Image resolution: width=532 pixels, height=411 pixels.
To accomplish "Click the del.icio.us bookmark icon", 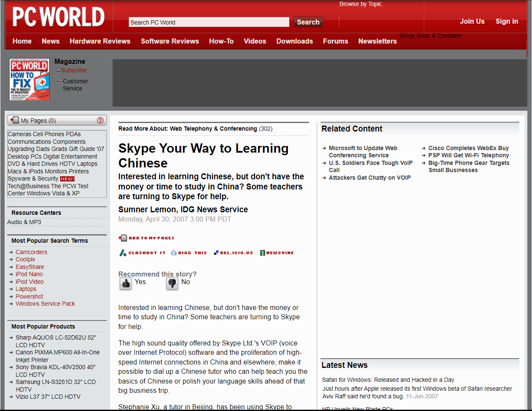I will point(216,253).
